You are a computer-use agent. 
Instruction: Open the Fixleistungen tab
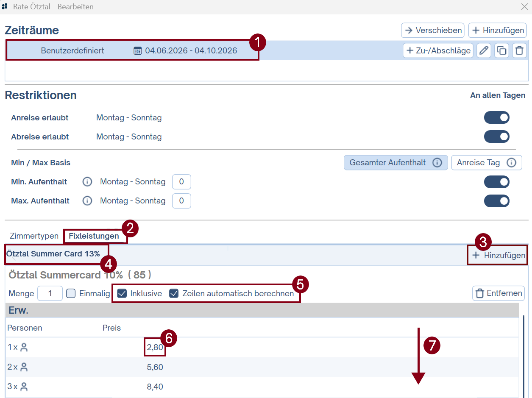[x=94, y=236]
